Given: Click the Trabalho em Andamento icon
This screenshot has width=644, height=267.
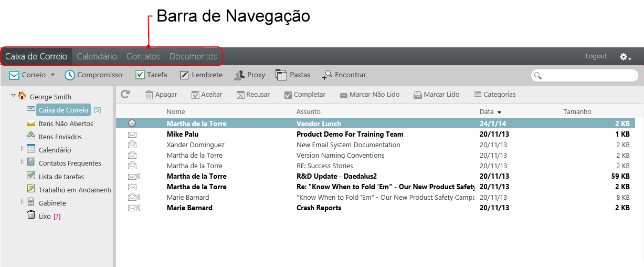Looking at the screenshot, I should (x=31, y=189).
